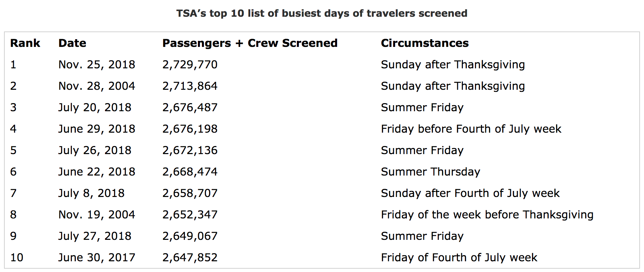
Task: Click the Friday before Fourth of July week cell
Action: (471, 129)
